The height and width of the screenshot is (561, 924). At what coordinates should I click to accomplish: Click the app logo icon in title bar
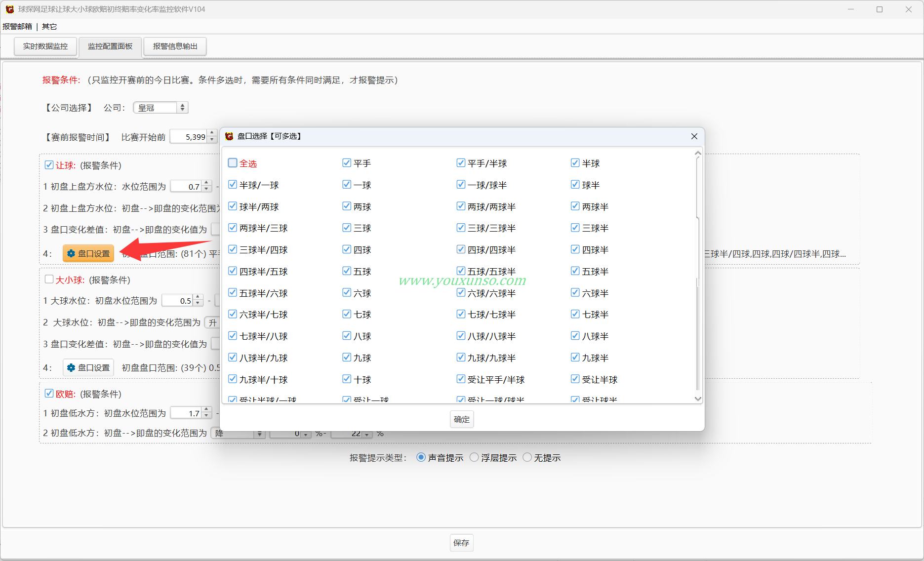9,9
